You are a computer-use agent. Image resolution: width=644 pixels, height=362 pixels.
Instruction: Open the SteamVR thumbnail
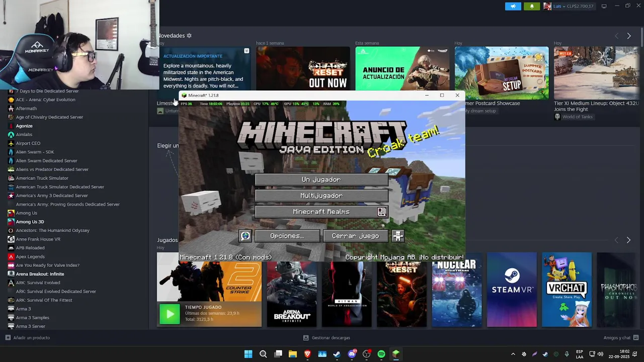(512, 290)
